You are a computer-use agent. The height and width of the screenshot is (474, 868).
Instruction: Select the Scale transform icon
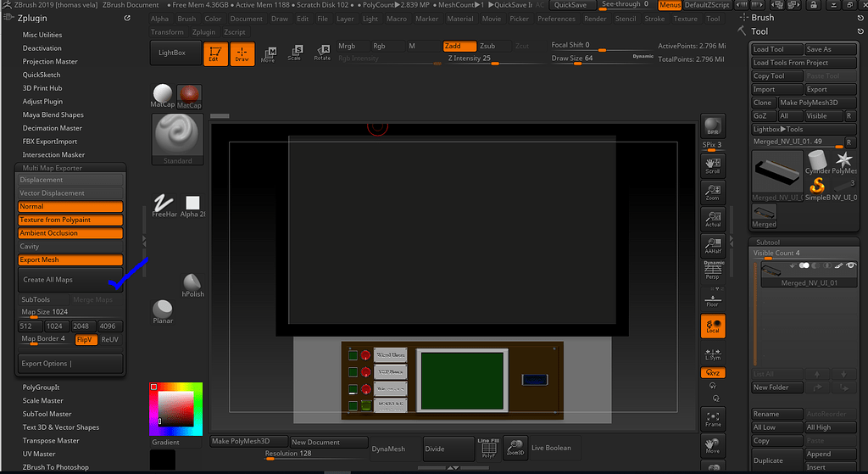294,53
